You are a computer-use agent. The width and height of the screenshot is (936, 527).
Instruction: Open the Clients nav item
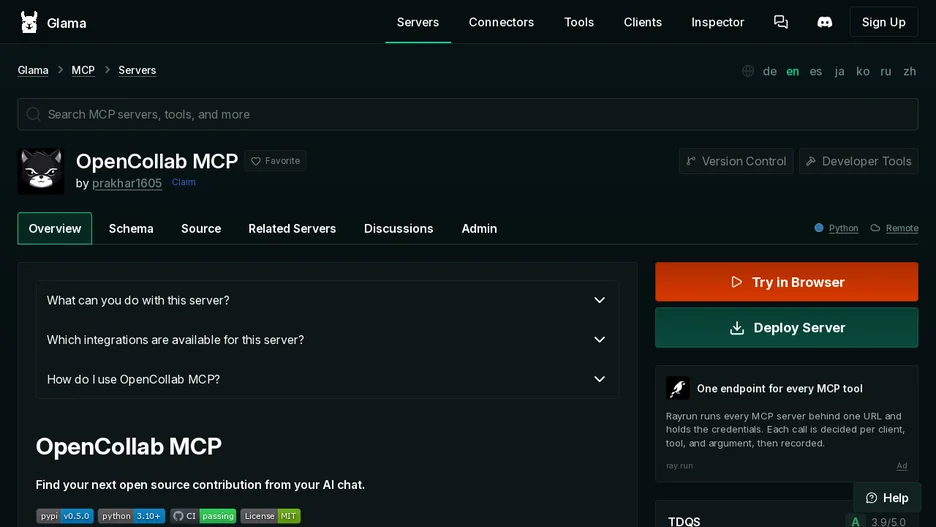pyautogui.click(x=642, y=22)
